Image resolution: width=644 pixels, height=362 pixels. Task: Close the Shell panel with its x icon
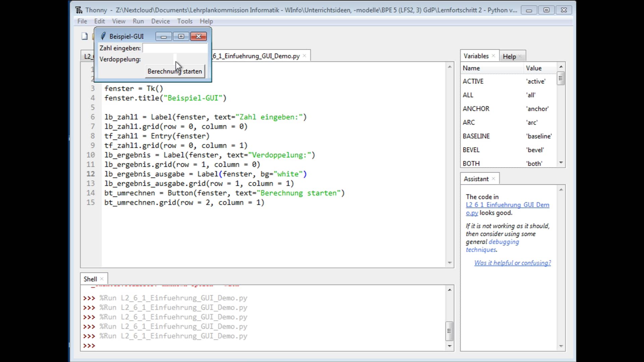coord(102,279)
